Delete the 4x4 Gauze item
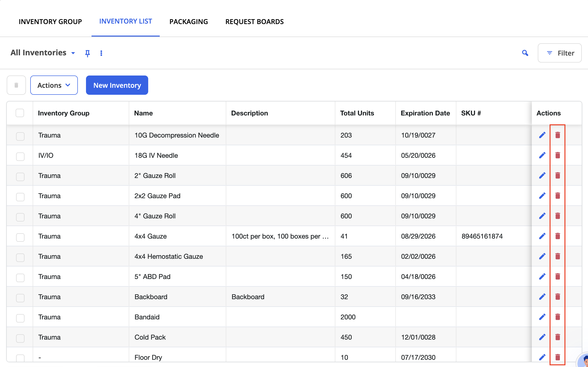 (x=557, y=236)
